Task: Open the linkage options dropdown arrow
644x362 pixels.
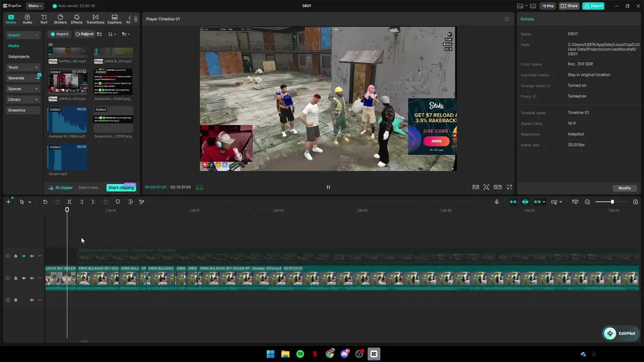Action: tap(544, 202)
